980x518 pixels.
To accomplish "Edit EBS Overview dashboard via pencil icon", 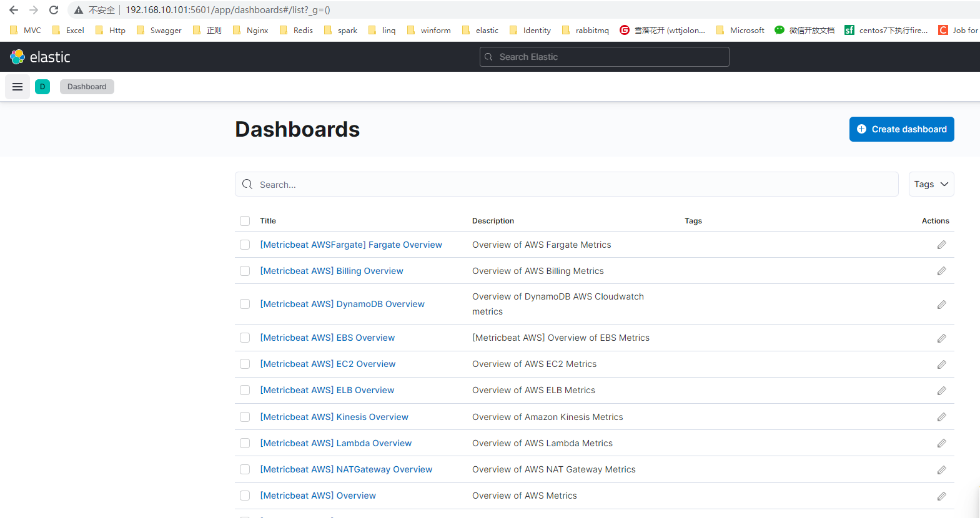I will point(941,338).
